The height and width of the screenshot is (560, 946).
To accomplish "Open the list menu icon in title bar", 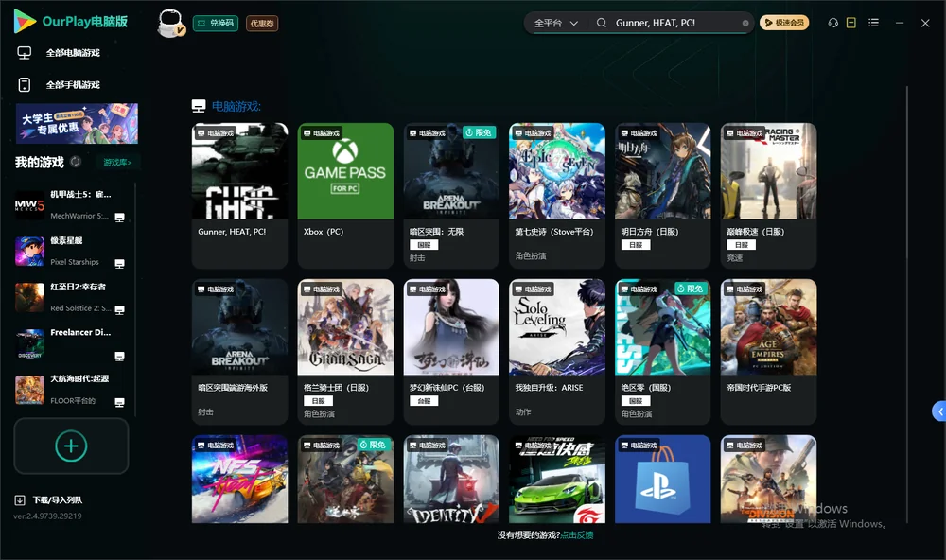I will tap(873, 23).
